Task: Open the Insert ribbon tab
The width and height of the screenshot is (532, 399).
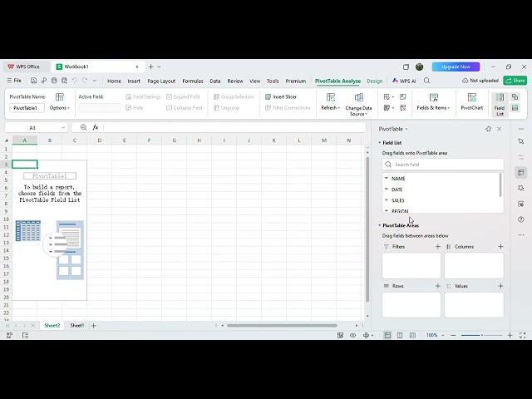Action: (x=134, y=81)
